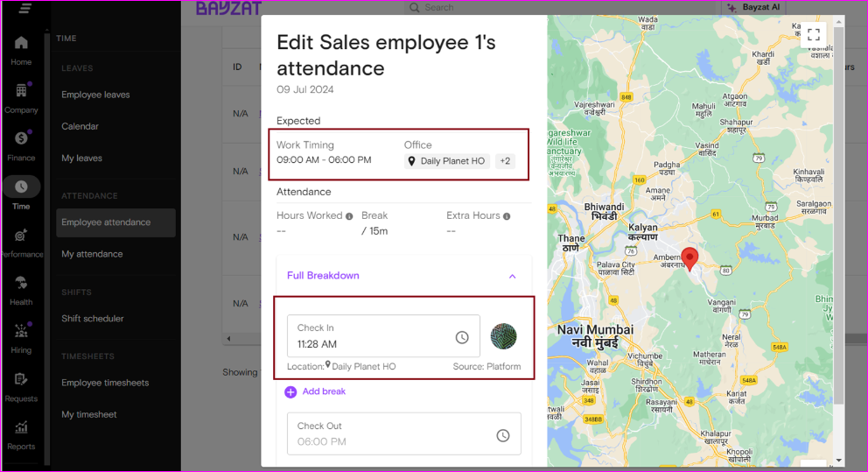Screen dimensions: 868x472
Task: Collapse the Full Breakdown section
Action: click(x=512, y=276)
